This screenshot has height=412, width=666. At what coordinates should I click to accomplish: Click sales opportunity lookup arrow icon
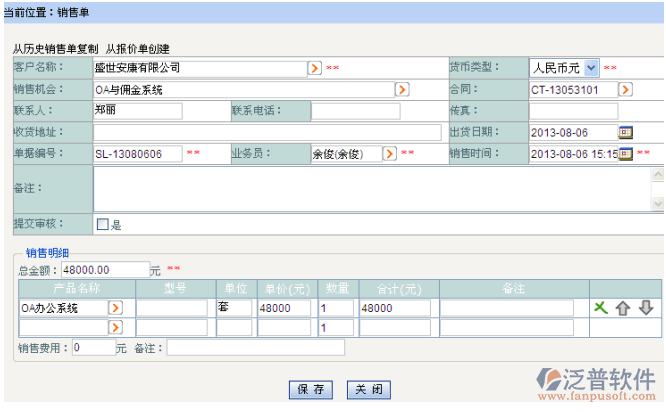click(x=402, y=90)
